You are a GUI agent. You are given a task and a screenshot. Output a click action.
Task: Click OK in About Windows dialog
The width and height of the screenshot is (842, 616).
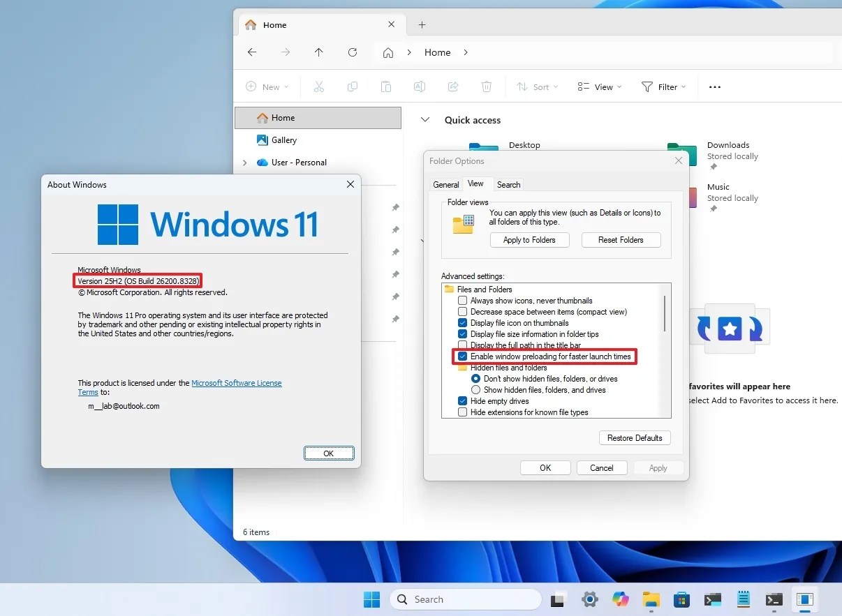329,453
